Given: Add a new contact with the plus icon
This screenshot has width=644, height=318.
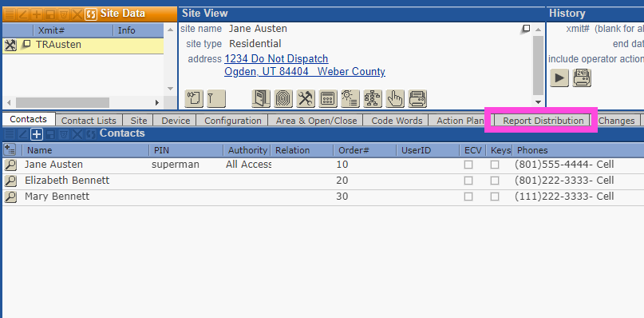Looking at the screenshot, I should [x=37, y=133].
